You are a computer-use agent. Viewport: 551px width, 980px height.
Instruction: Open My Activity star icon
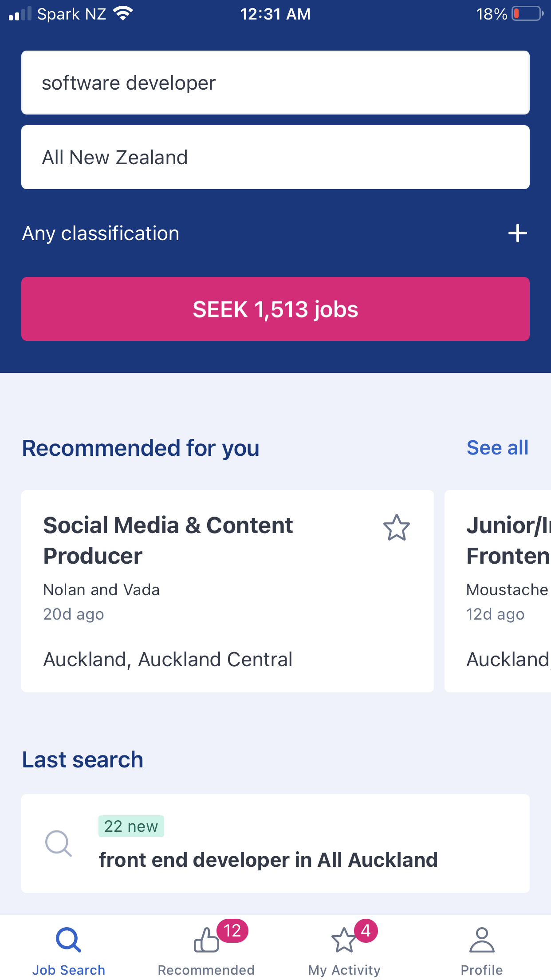[344, 940]
